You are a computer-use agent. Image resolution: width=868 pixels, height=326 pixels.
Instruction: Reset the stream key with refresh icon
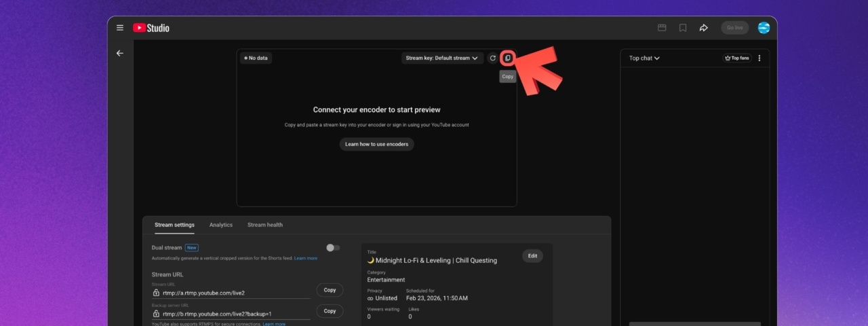pos(493,58)
